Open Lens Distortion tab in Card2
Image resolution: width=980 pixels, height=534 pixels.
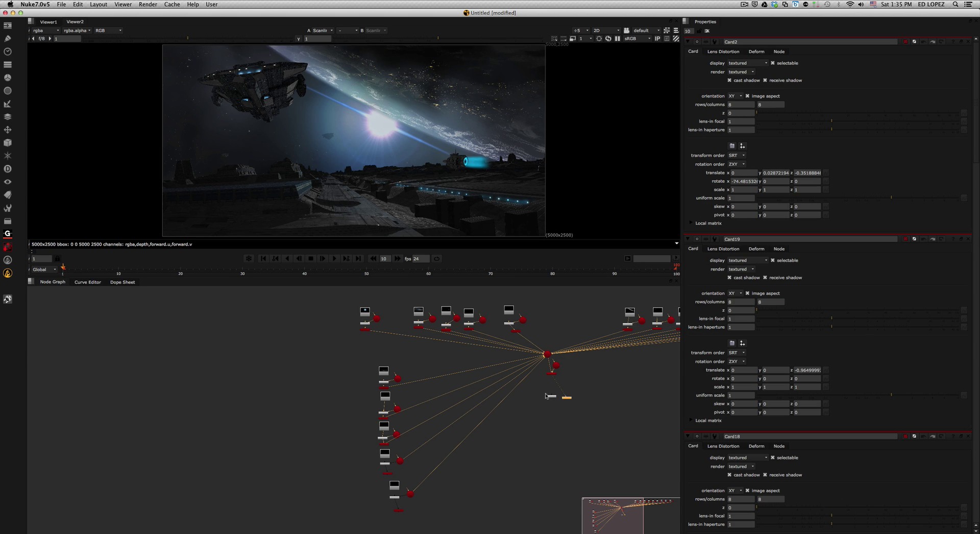coord(723,52)
